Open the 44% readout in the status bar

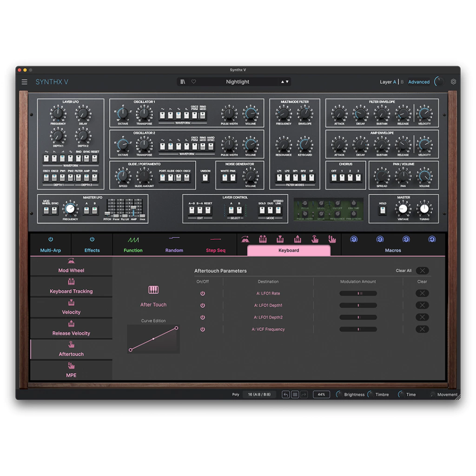pos(321,394)
